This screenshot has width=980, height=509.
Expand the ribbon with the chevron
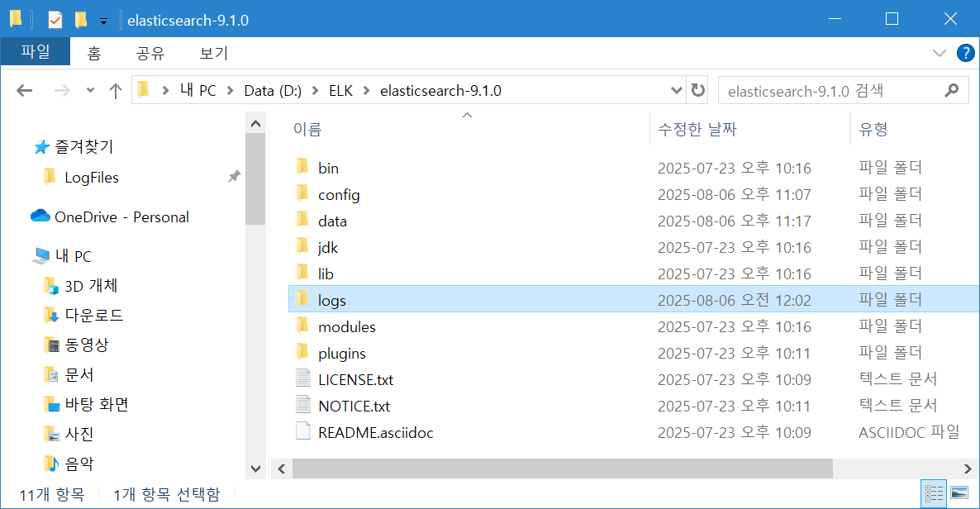(x=939, y=53)
